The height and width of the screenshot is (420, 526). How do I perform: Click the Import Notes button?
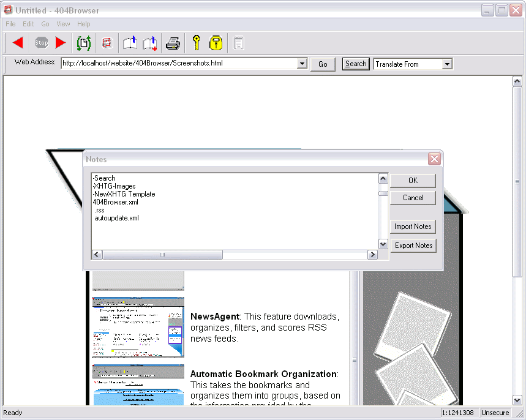413,227
